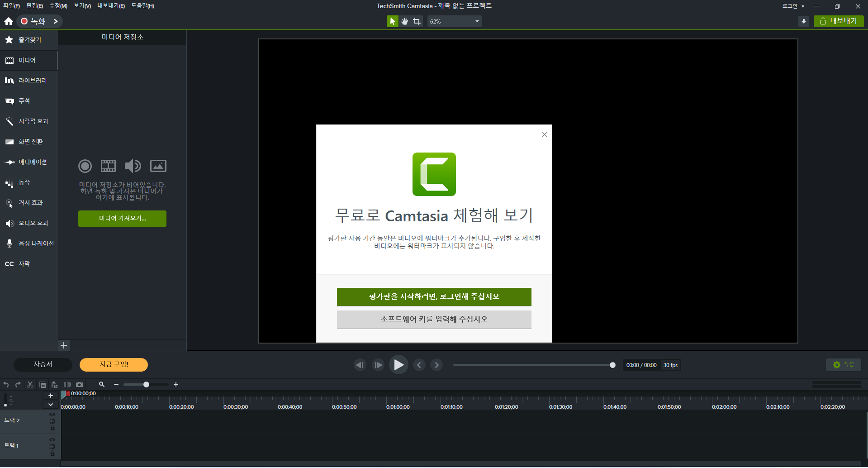Start recording with the 녹화 button

33,21
